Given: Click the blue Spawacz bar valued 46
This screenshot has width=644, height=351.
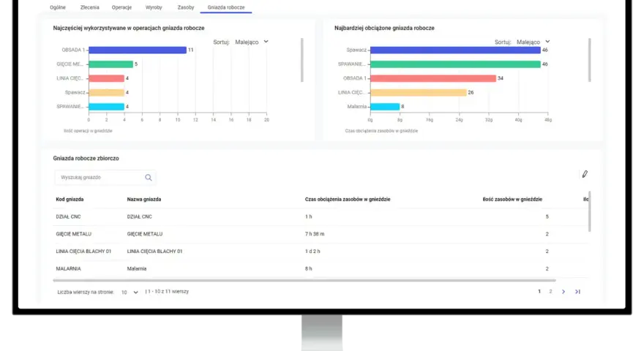Looking at the screenshot, I should click(455, 50).
